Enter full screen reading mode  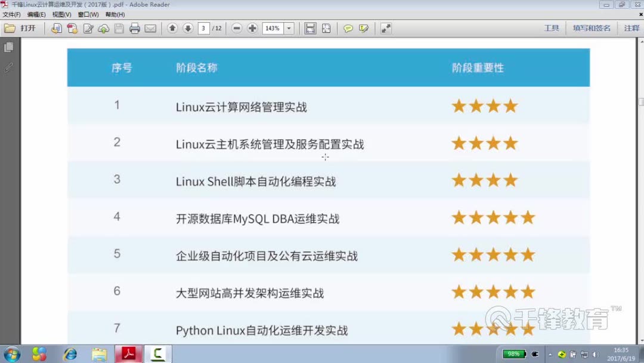[385, 27]
